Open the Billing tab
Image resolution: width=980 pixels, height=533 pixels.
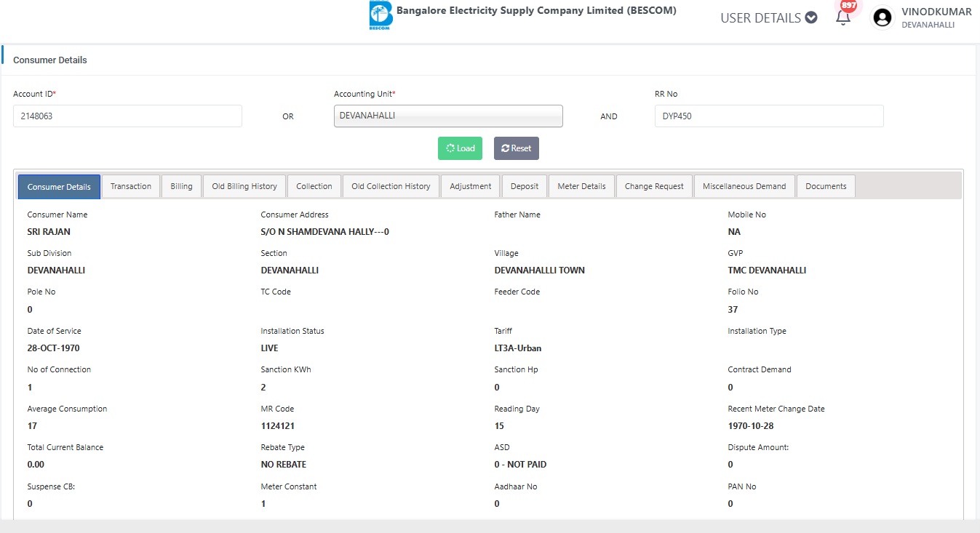[x=181, y=186]
